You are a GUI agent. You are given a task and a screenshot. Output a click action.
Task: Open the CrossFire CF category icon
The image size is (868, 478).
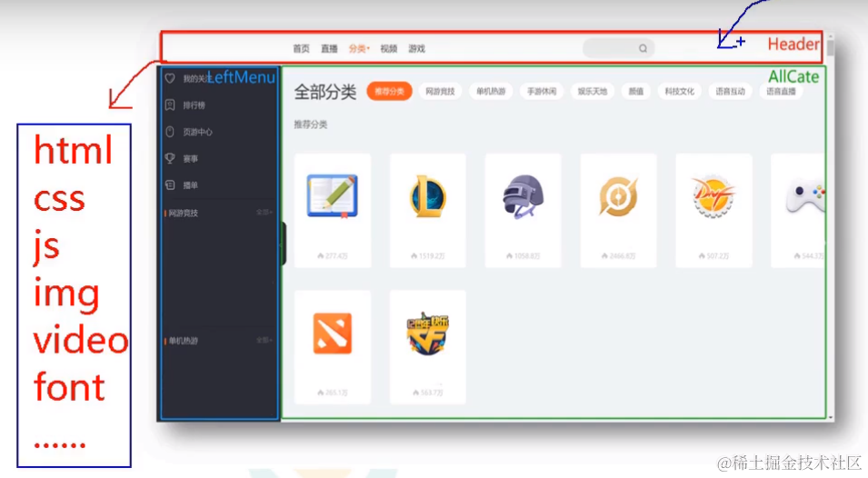(x=428, y=333)
